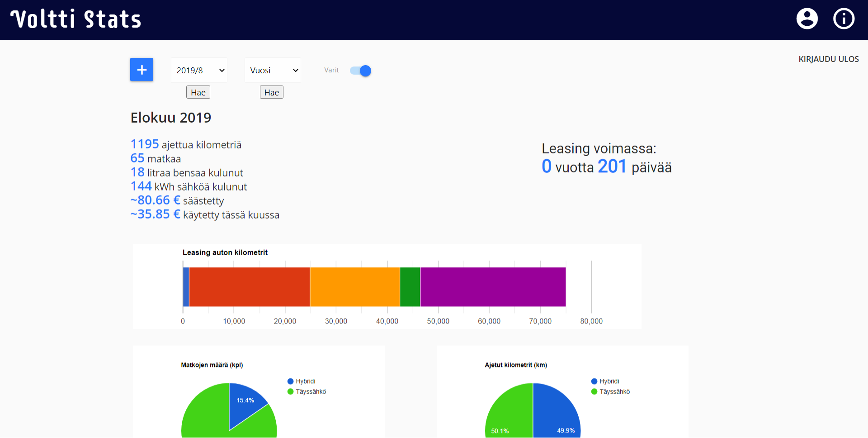The height and width of the screenshot is (438, 868).
Task: Click the 40,000 axis label
Action: click(387, 321)
